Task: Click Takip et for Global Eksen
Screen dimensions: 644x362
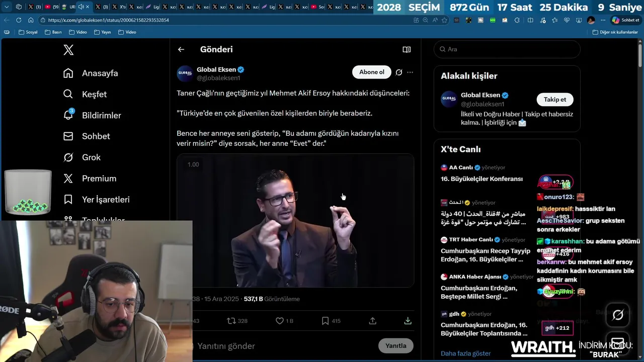Action: pos(555,100)
